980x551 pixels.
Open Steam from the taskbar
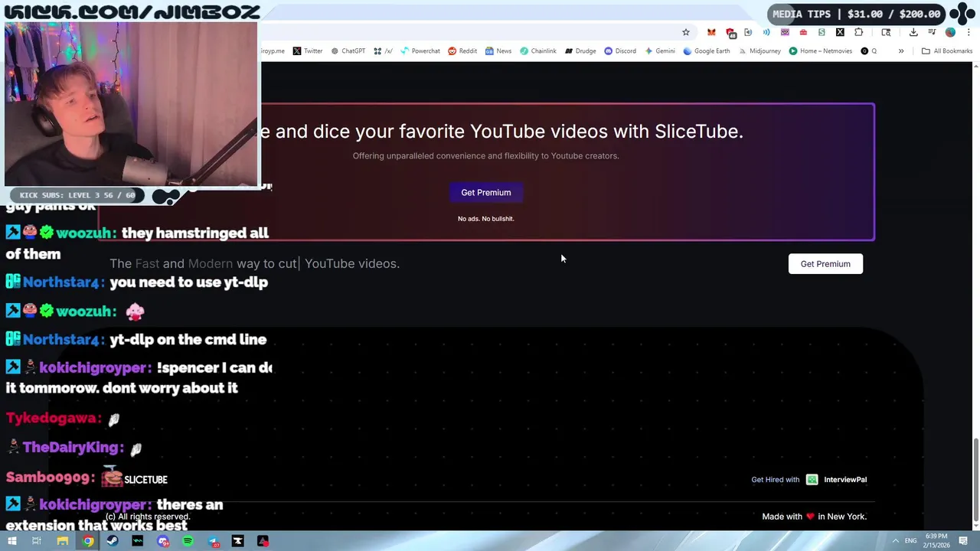[x=113, y=541]
